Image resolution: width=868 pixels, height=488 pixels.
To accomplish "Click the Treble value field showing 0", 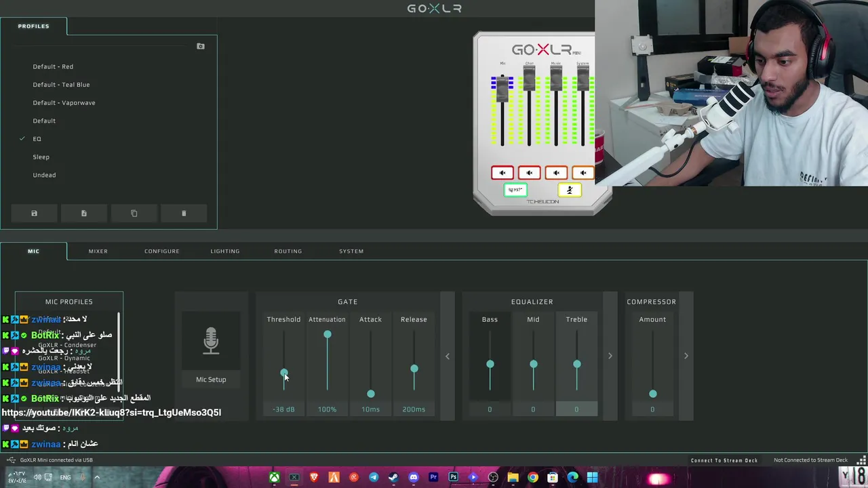I will point(576,409).
